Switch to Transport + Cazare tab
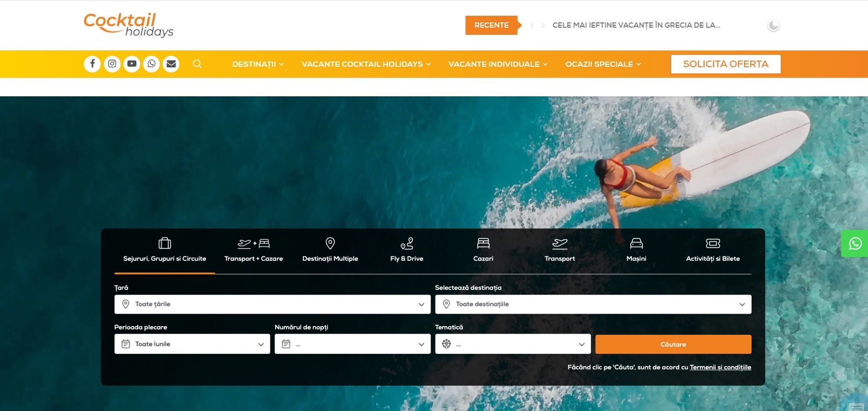Screen dimensions: 868x411 point(254,250)
